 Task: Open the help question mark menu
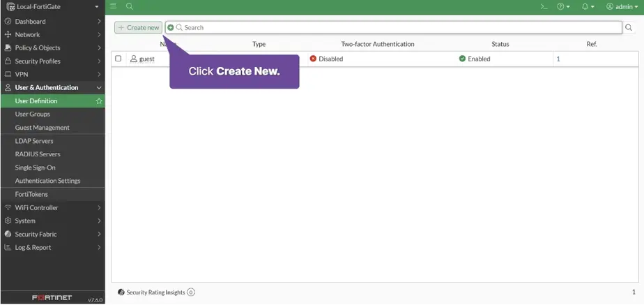click(563, 6)
